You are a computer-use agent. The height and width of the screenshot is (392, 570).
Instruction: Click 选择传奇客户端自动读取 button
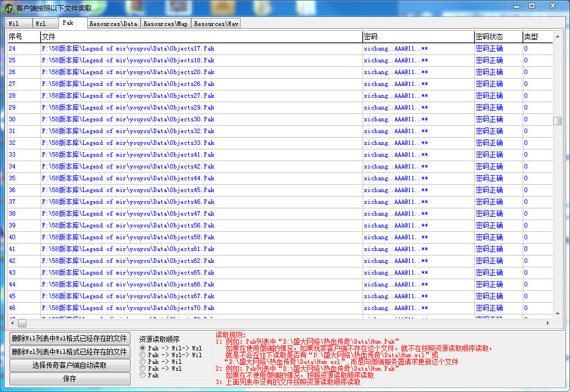(70, 365)
